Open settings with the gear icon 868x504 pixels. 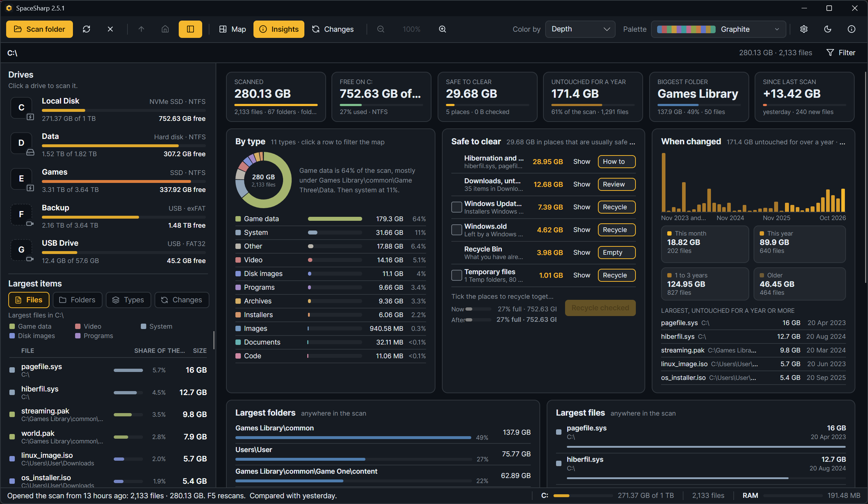[804, 29]
